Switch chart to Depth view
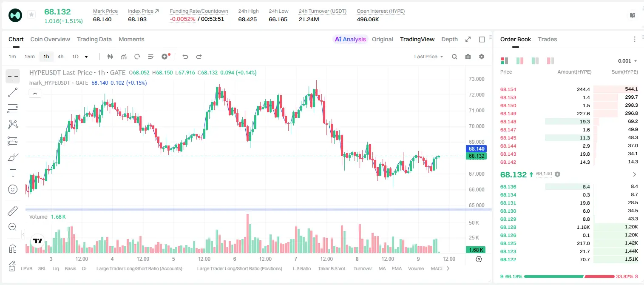Image resolution: width=644 pixels, height=285 pixels. click(449, 39)
